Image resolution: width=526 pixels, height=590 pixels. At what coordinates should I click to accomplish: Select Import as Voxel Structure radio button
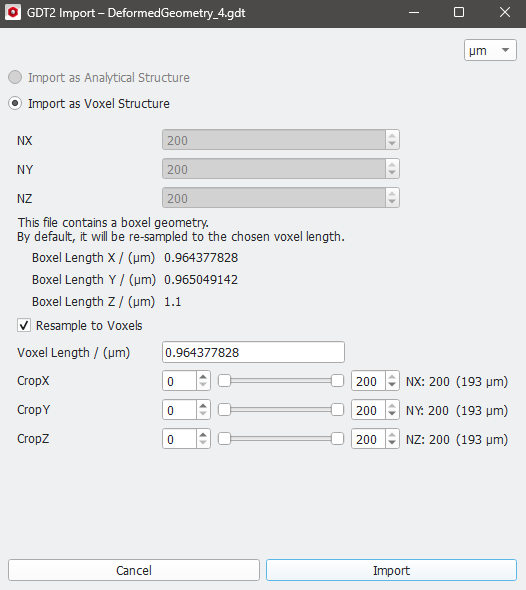15,103
